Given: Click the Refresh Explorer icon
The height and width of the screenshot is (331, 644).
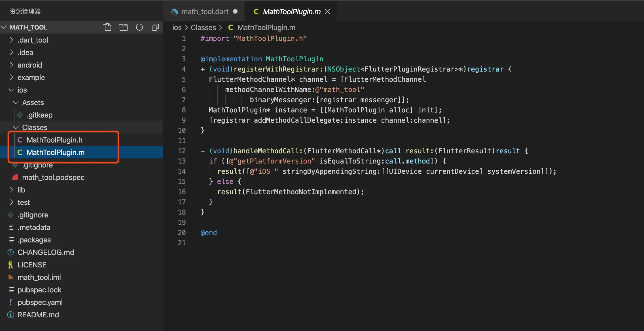Looking at the screenshot, I should [x=139, y=27].
